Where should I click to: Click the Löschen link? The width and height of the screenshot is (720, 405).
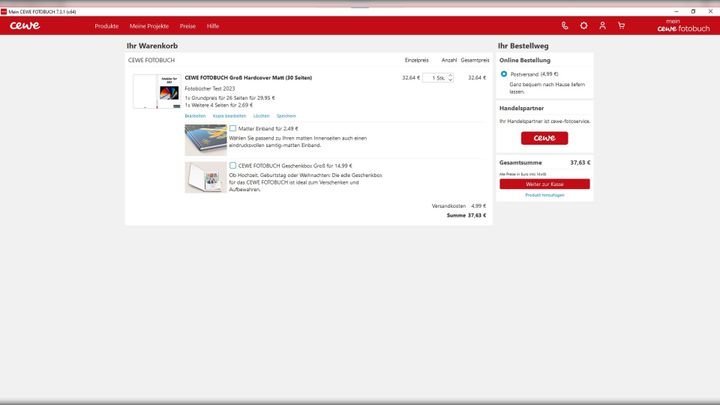(261, 116)
